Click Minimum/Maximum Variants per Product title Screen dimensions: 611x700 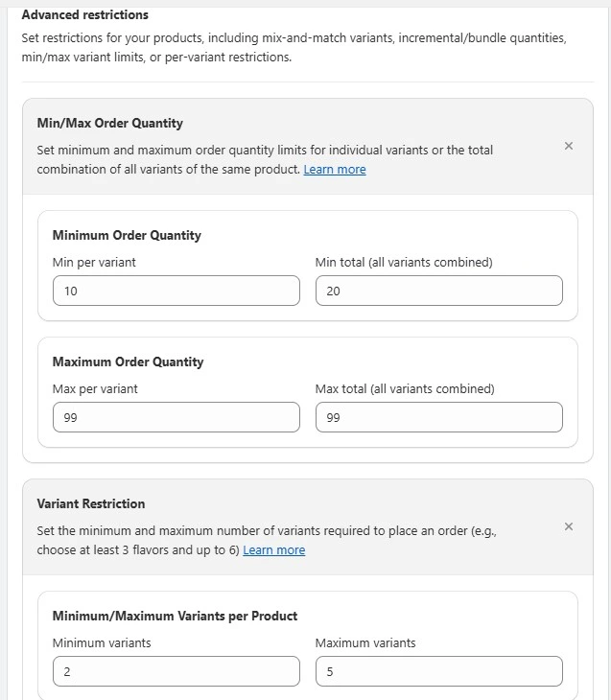pyautogui.click(x=175, y=616)
